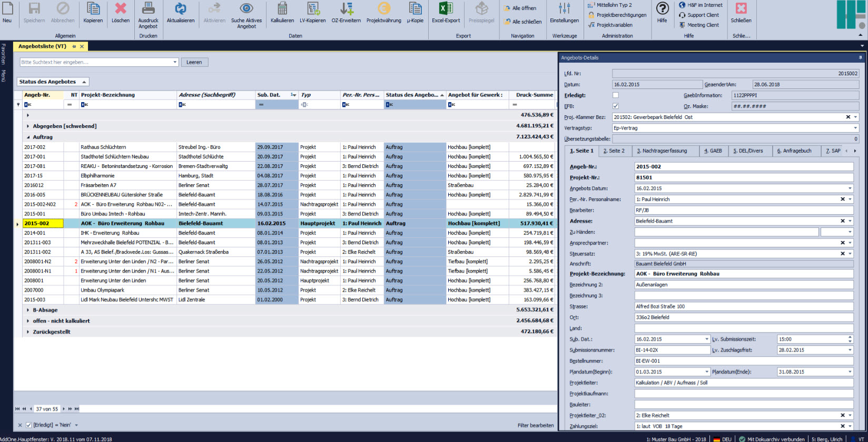Collapse the Auftrag group
This screenshot has width=868, height=442.
tap(28, 137)
